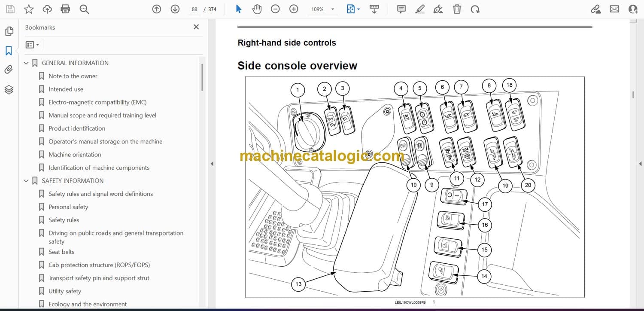Open the 'Intended use' bookmark
644x311 pixels.
point(66,89)
